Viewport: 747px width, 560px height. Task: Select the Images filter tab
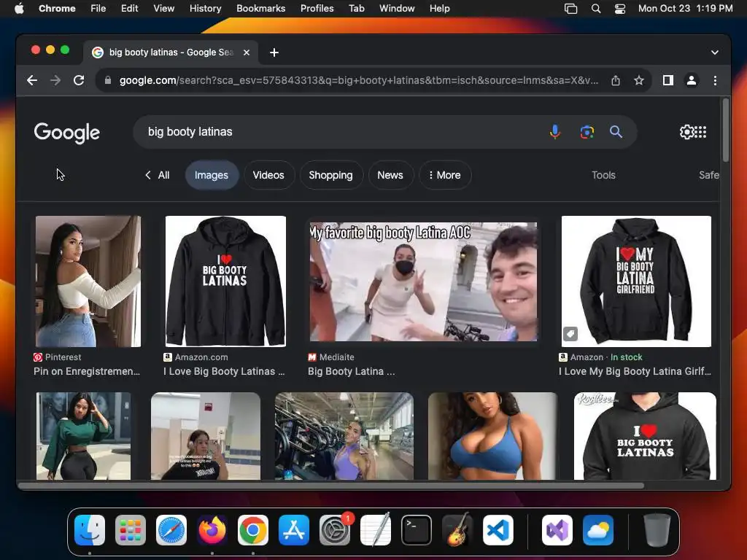212,175
